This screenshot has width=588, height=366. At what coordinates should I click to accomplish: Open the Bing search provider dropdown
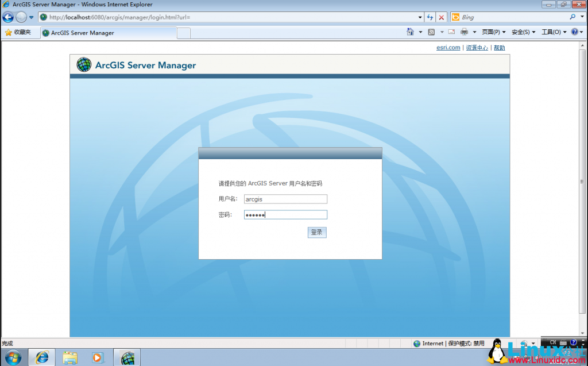[582, 17]
